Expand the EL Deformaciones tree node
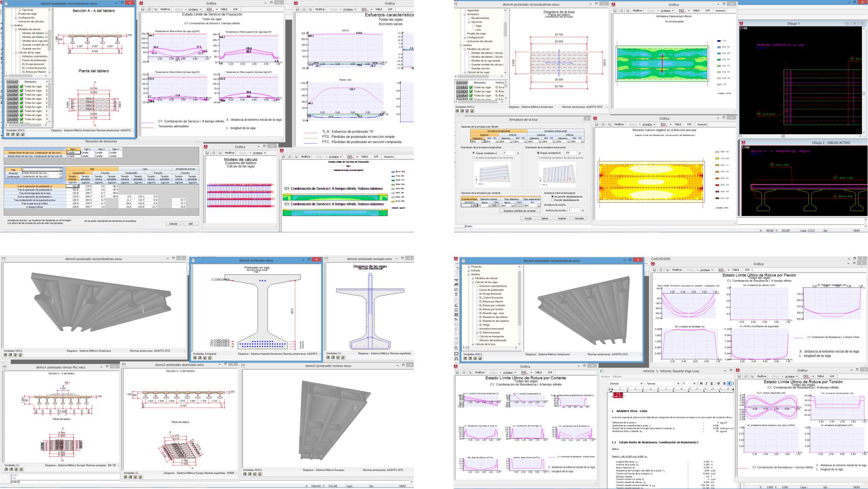The width and height of the screenshot is (868, 489). point(477,333)
